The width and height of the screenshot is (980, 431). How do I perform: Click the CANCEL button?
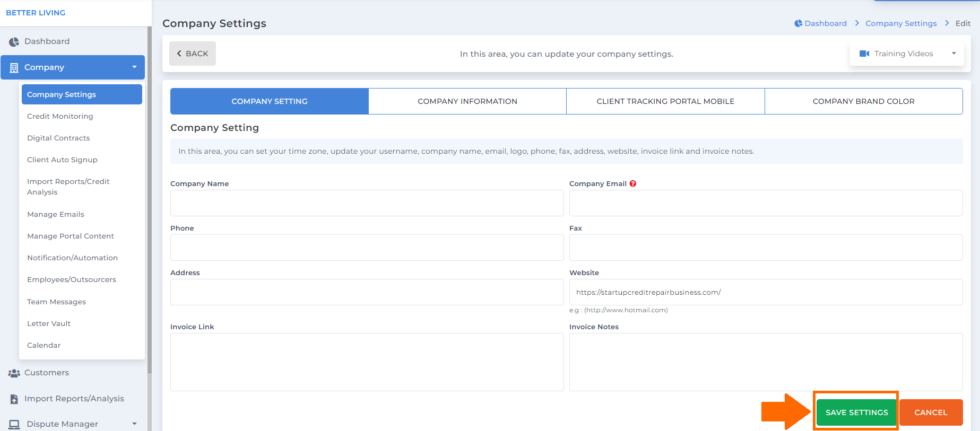(931, 412)
